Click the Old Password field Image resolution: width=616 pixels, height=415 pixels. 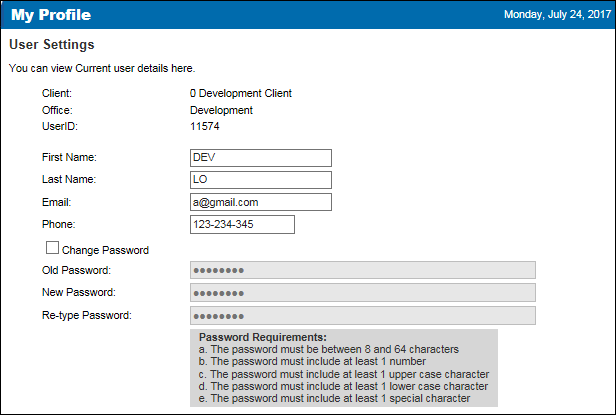coord(363,270)
